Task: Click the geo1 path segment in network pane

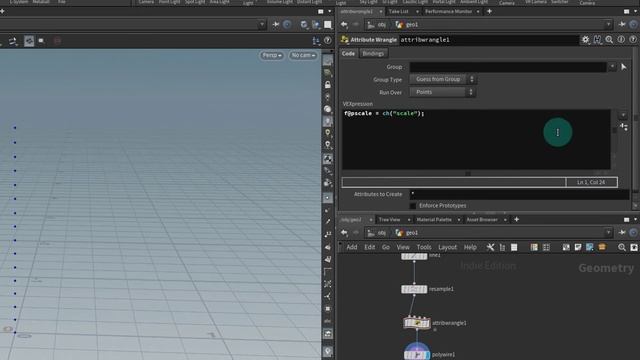Action: point(407,233)
